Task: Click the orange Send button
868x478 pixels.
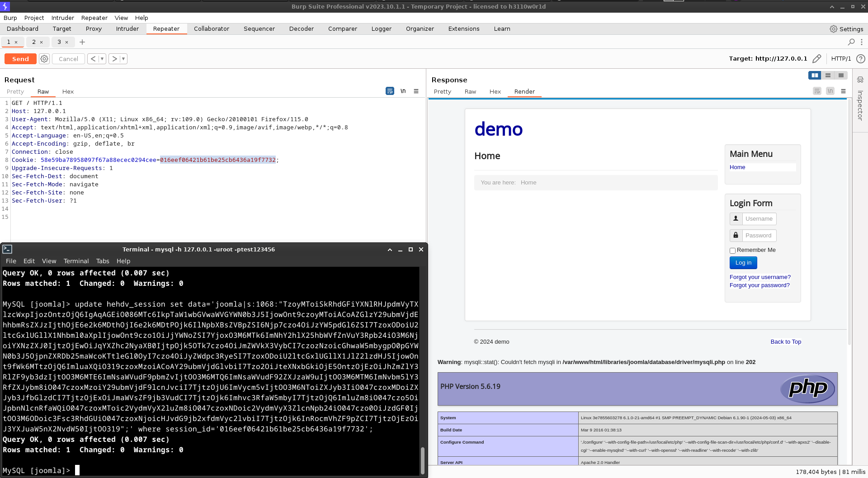Action: 20,59
